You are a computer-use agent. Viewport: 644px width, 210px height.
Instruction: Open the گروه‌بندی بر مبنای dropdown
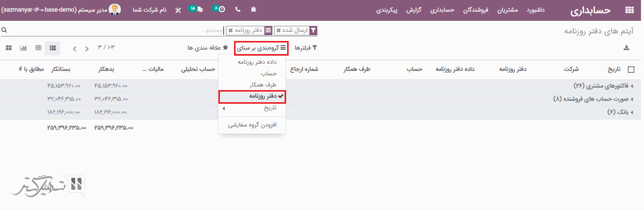coord(261,48)
